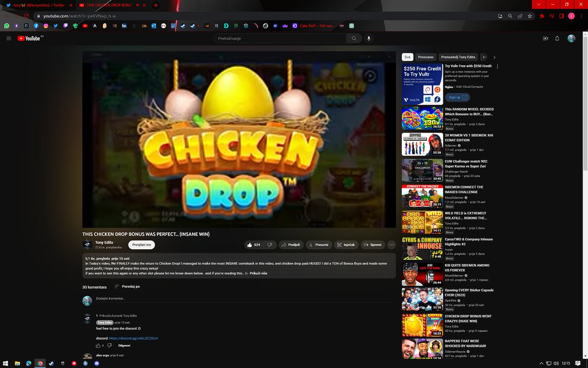Open the RANDOM WHEEL DECIDED video thumbnail
This screenshot has width=588, height=368.
point(422,118)
